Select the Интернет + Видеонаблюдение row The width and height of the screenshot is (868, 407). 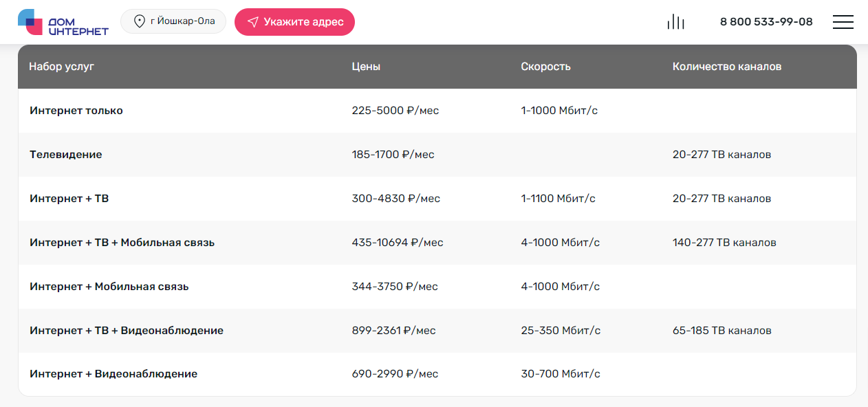(113, 374)
